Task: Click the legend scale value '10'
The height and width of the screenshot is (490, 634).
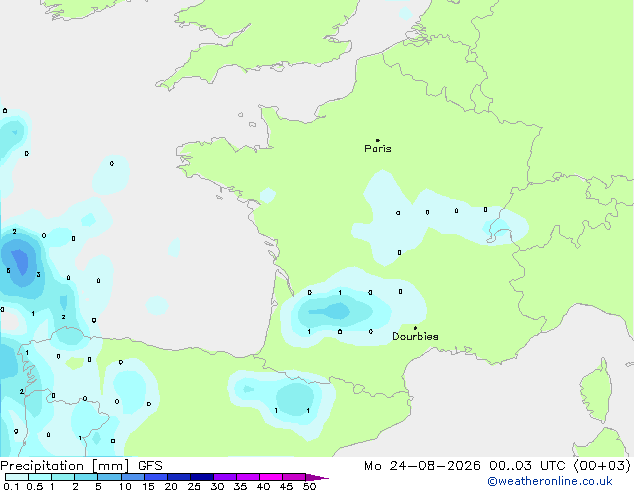Action: (125, 486)
